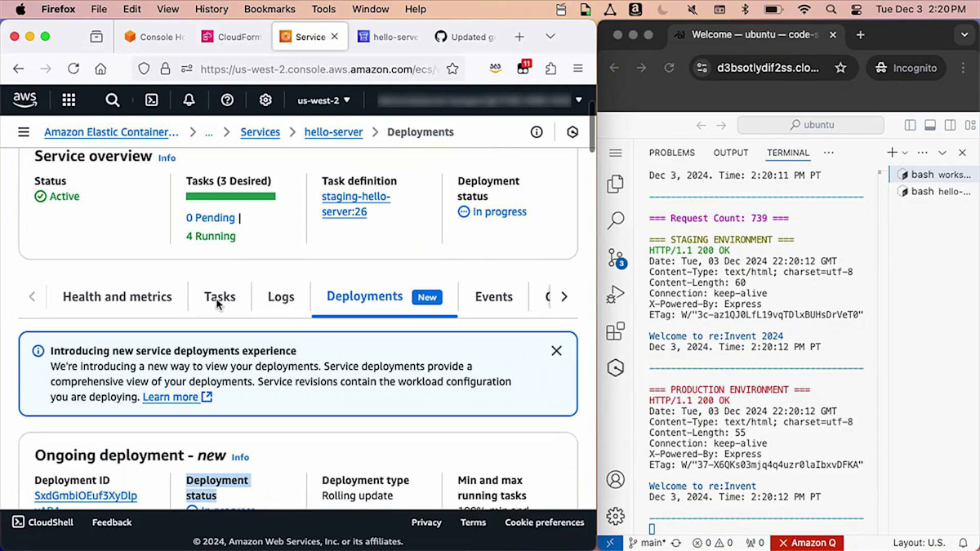
Task: Click the AWS console search magnifier icon
Action: coord(113,100)
